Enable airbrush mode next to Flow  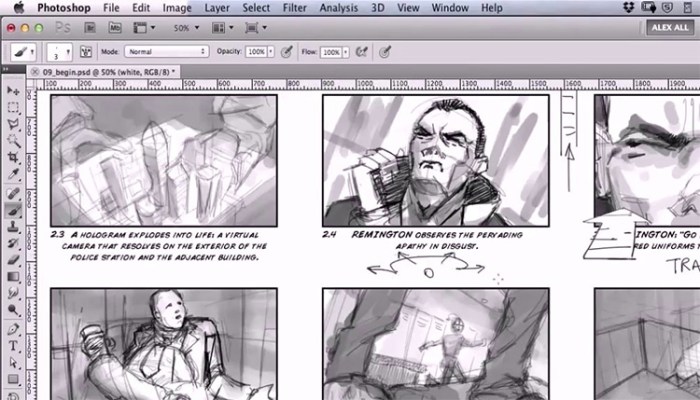362,52
